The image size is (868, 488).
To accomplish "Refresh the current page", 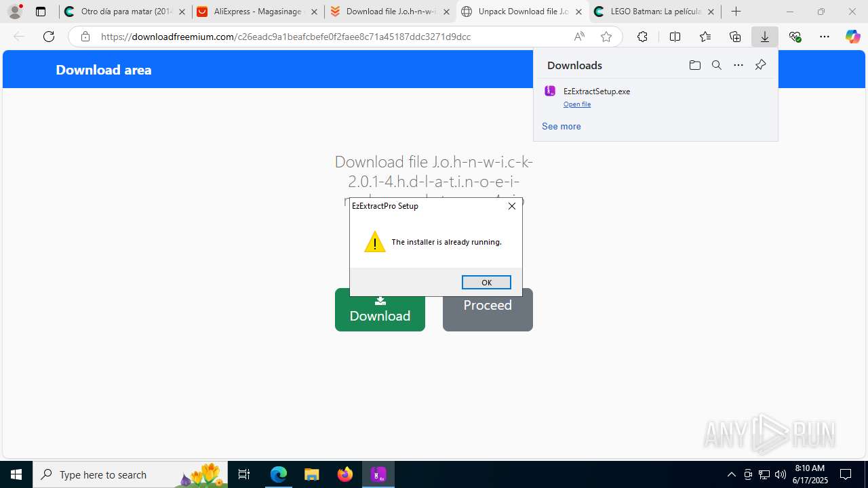I will [x=49, y=37].
